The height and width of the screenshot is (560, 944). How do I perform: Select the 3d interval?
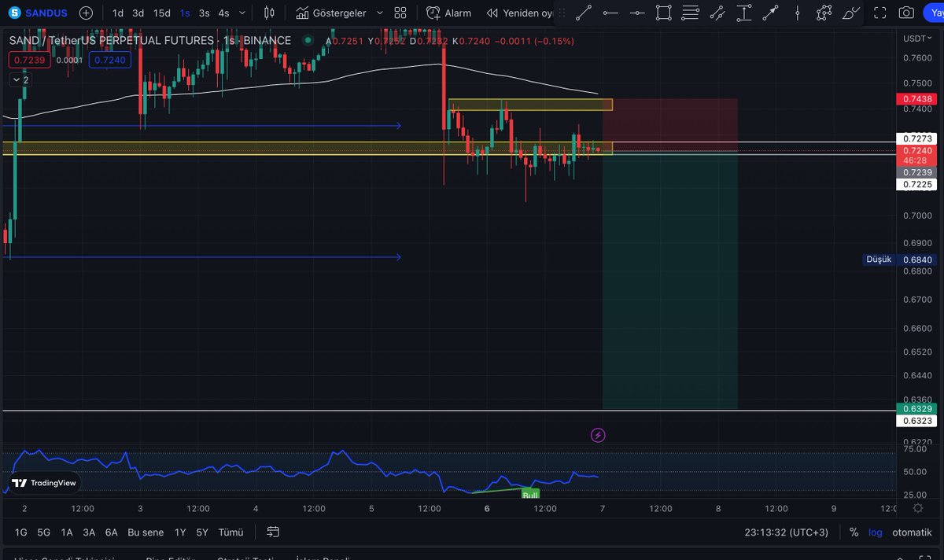click(x=138, y=13)
